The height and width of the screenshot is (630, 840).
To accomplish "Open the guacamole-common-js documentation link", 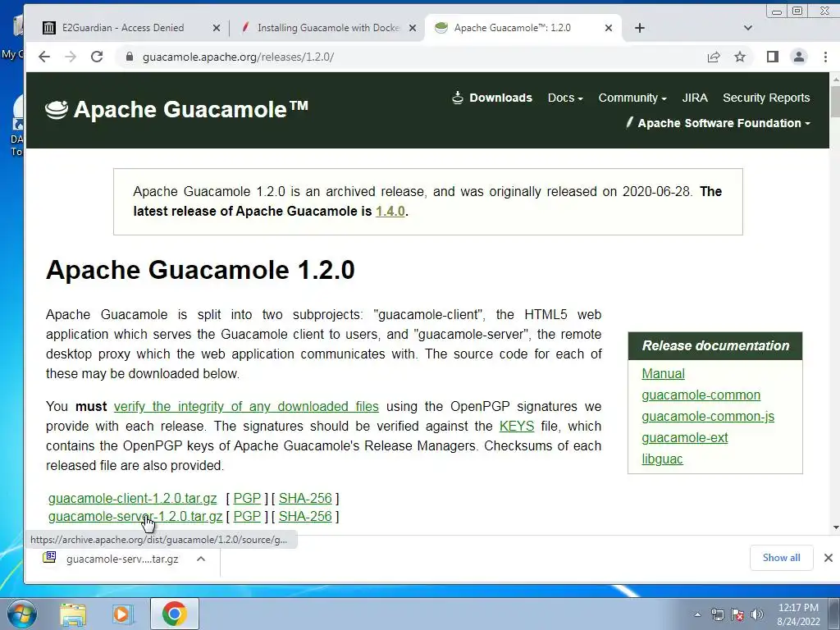I will coord(708,416).
